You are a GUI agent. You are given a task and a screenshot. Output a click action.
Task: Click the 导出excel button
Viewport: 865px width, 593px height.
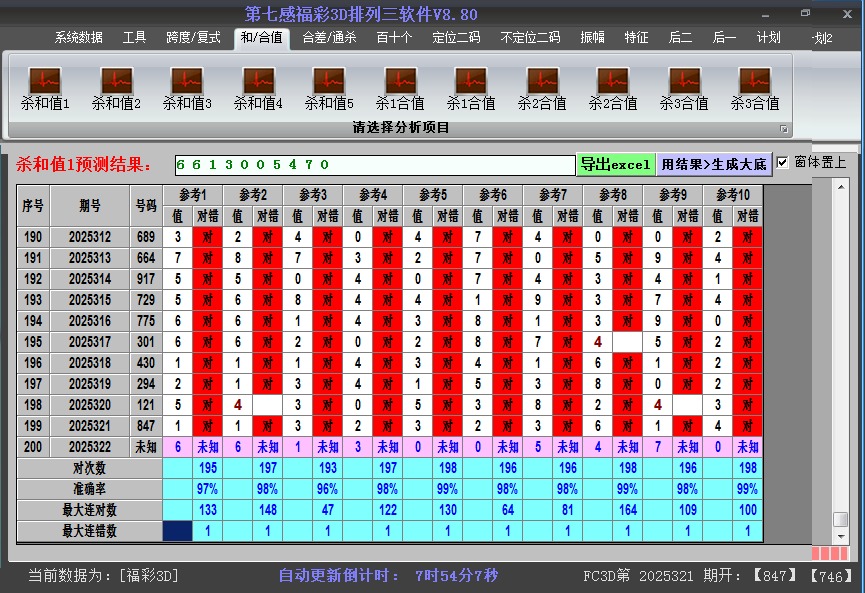(615, 164)
